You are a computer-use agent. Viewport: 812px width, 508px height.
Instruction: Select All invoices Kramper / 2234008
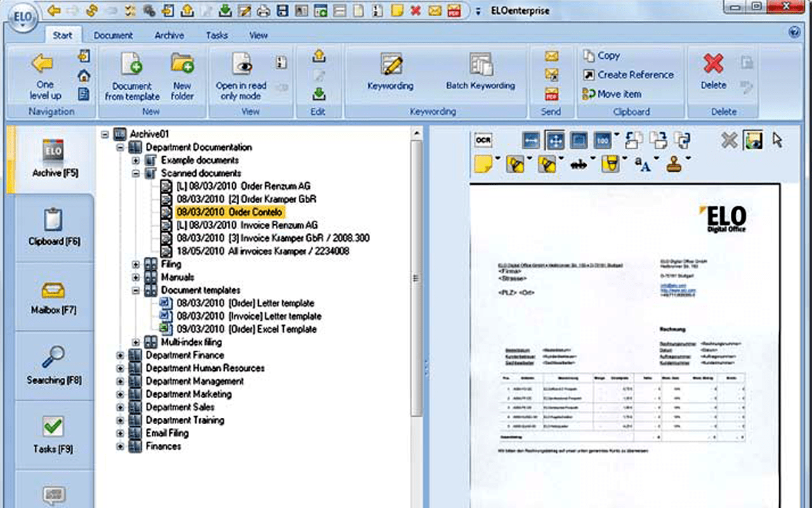tap(263, 251)
